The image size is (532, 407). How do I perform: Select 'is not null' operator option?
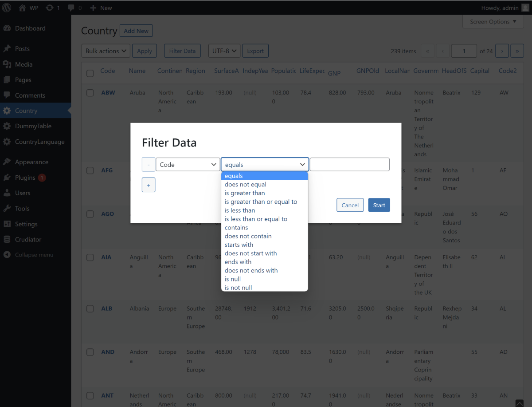[x=265, y=288]
